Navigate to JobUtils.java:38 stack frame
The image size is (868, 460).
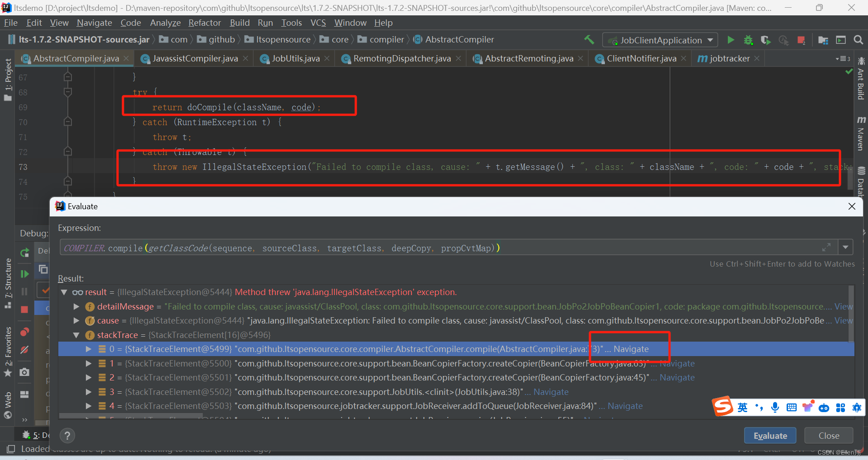pos(551,392)
